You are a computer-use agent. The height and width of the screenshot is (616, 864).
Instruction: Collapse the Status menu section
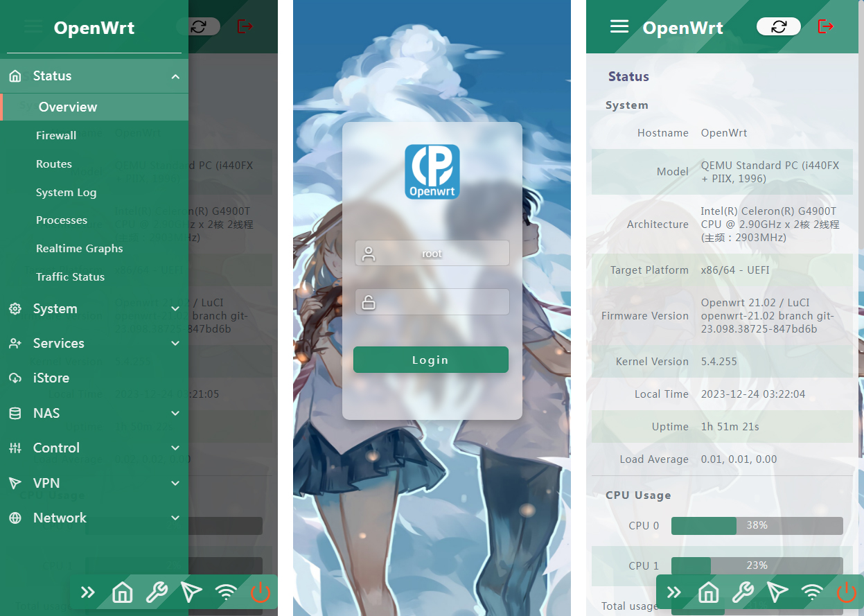94,76
